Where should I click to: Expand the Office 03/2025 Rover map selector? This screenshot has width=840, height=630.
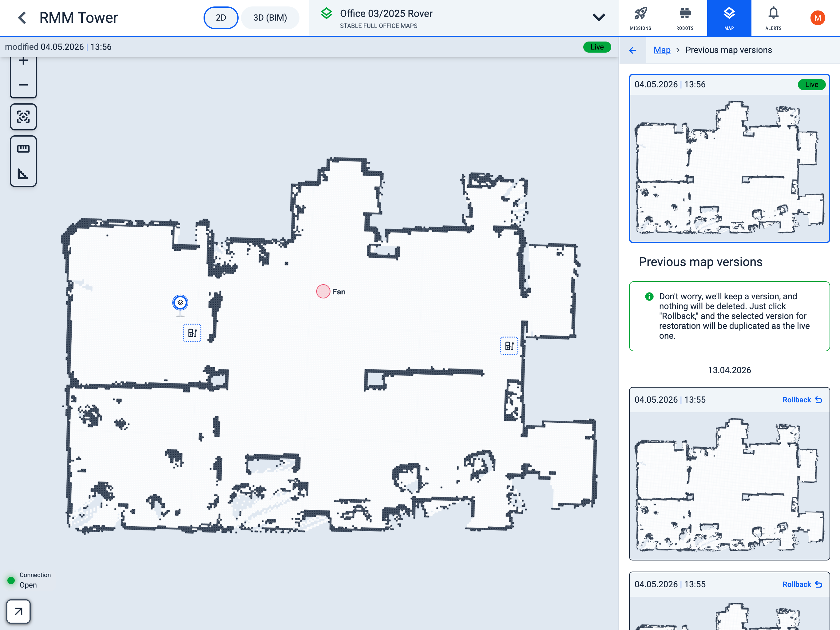pos(598,18)
